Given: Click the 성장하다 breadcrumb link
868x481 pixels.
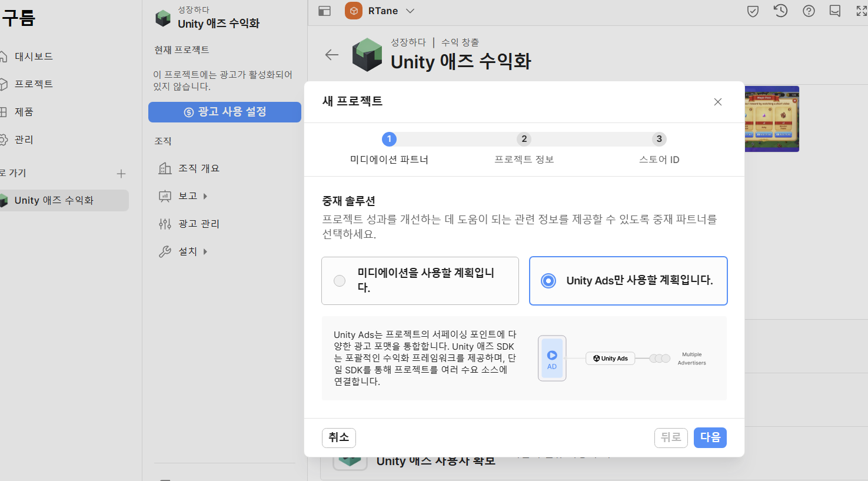Looking at the screenshot, I should (x=408, y=42).
